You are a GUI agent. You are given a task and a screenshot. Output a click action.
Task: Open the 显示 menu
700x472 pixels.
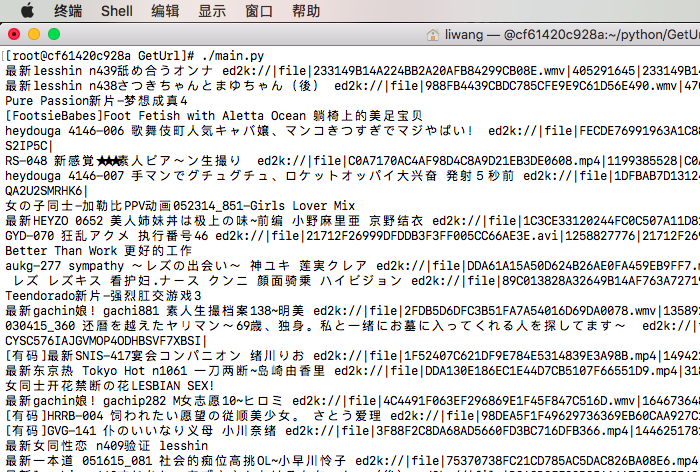pos(212,11)
